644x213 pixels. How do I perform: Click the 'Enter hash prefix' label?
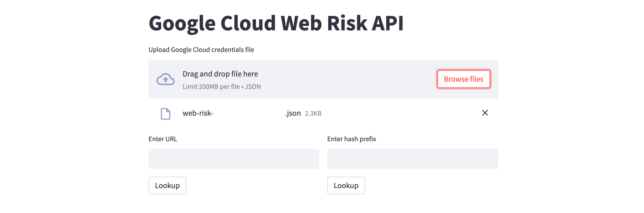click(x=352, y=139)
